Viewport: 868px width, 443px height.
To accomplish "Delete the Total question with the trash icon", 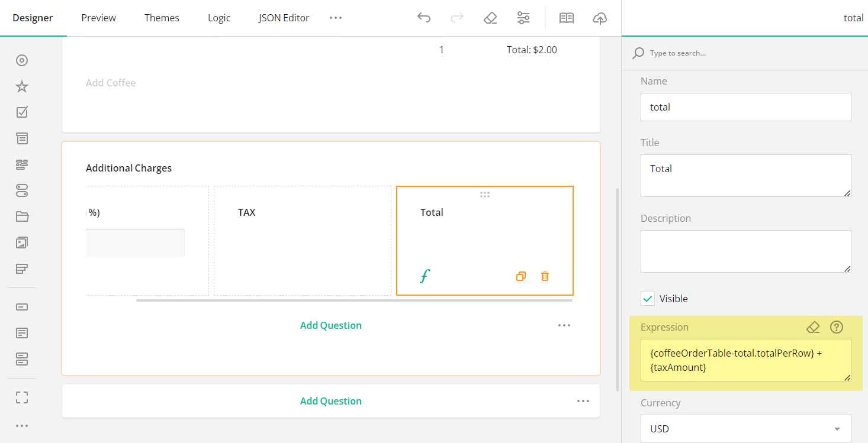I will 544,276.
